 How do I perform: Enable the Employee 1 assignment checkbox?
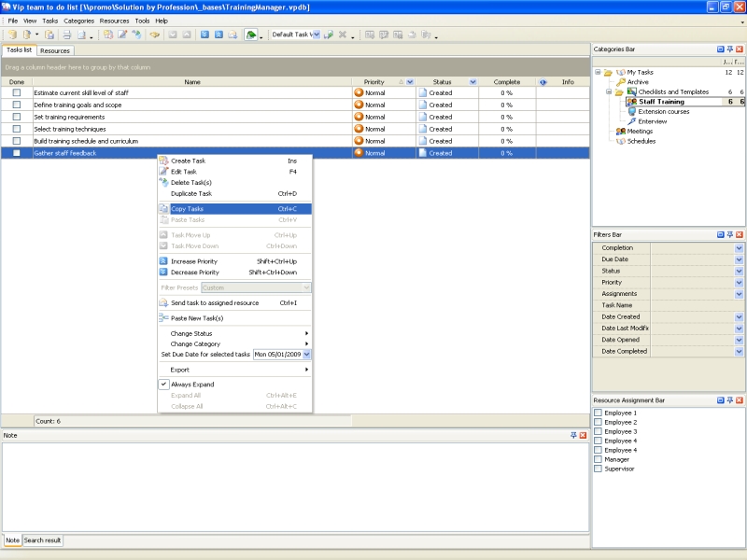tap(599, 413)
